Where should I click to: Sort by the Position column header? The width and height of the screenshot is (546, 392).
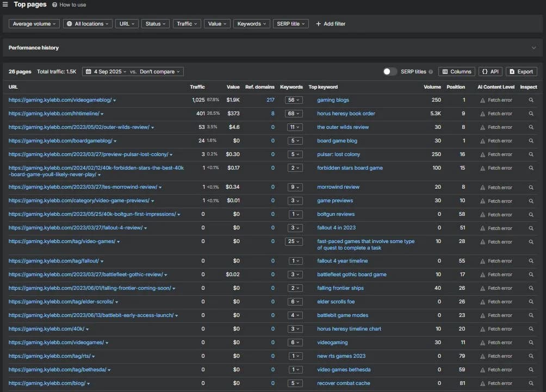click(456, 87)
